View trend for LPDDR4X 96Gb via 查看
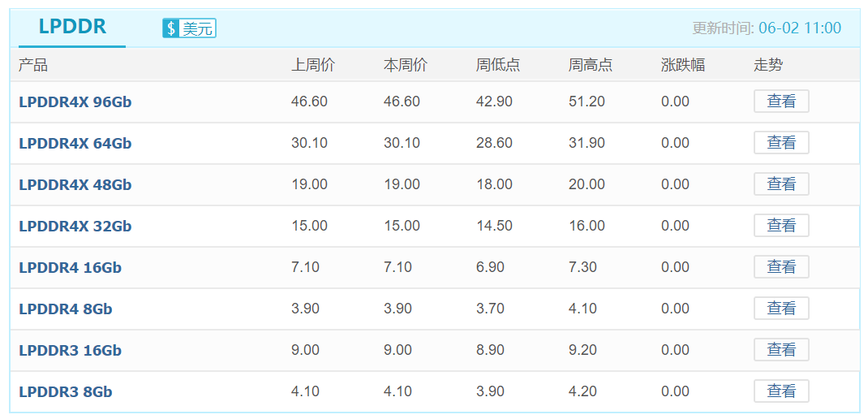 781,102
